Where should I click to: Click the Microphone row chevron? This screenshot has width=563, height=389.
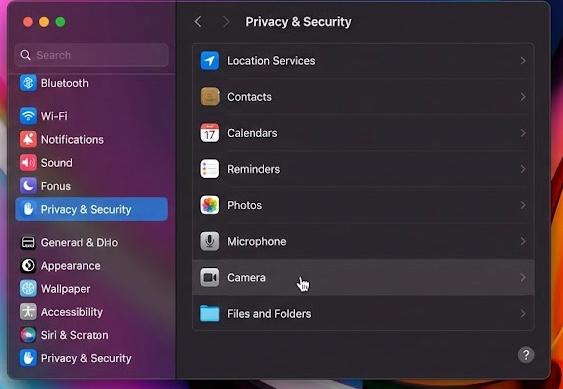point(523,241)
